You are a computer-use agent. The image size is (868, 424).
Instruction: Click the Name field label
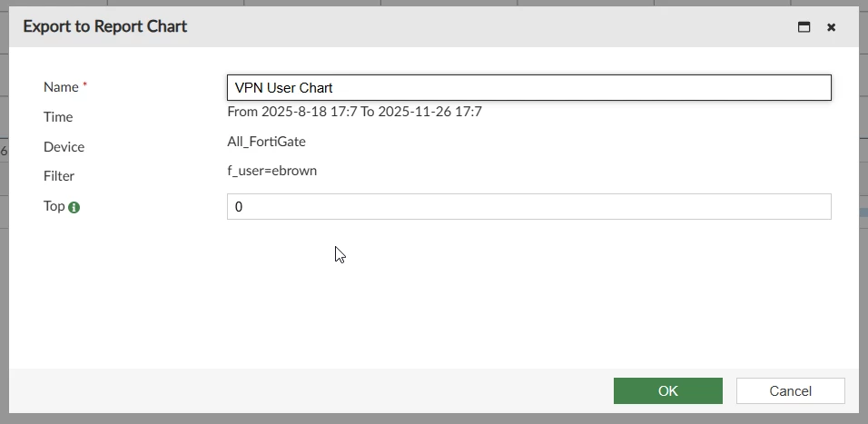(x=61, y=87)
